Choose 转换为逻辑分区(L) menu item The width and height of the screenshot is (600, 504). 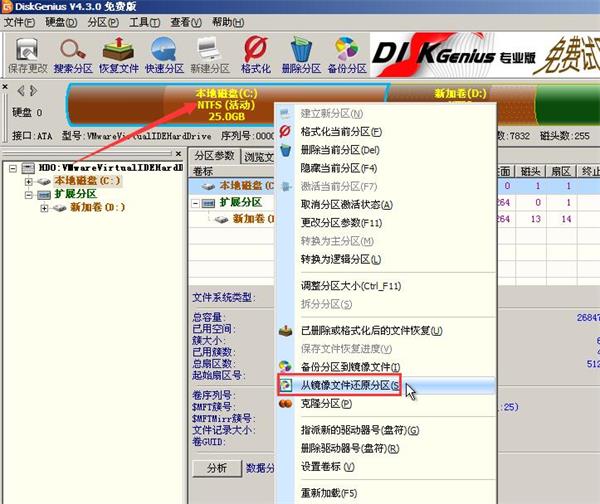pyautogui.click(x=341, y=259)
